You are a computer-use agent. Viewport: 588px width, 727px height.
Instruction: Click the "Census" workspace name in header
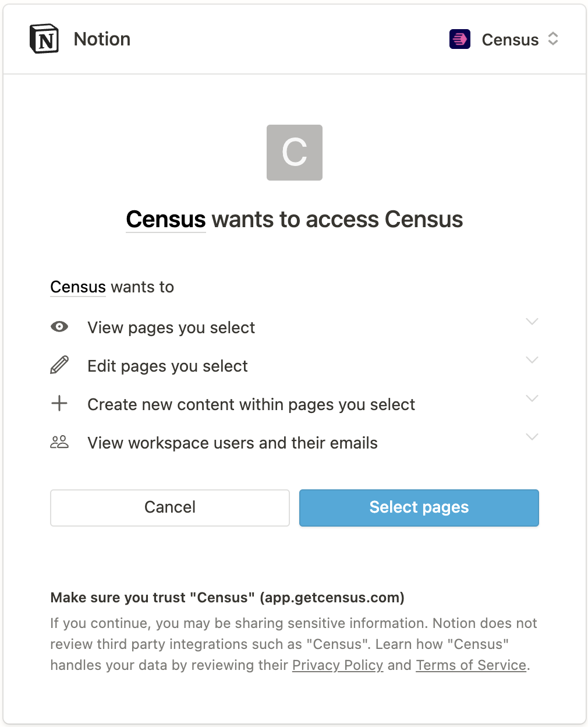[510, 40]
